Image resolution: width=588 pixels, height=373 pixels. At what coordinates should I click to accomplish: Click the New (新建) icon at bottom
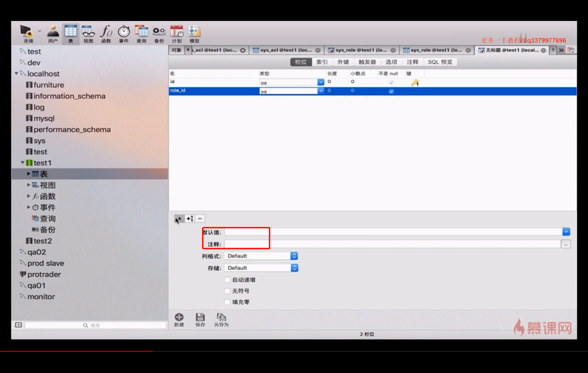pos(179,320)
